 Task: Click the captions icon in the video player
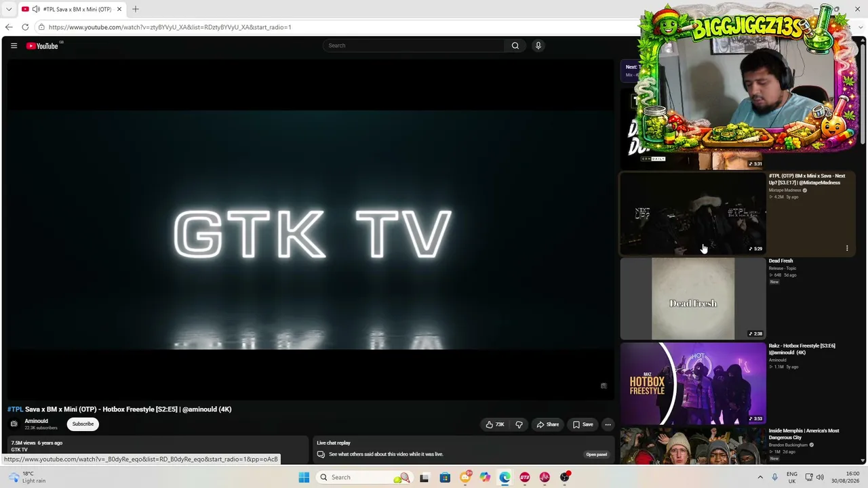point(604,386)
